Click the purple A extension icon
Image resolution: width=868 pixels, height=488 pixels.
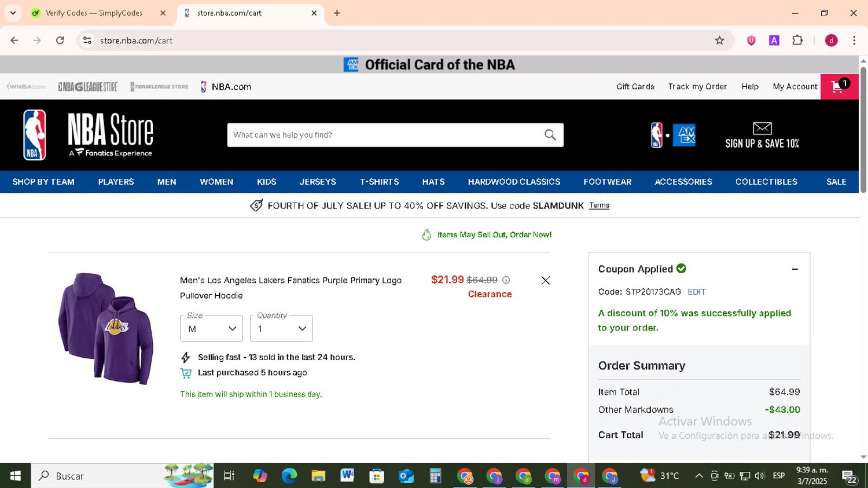point(774,41)
